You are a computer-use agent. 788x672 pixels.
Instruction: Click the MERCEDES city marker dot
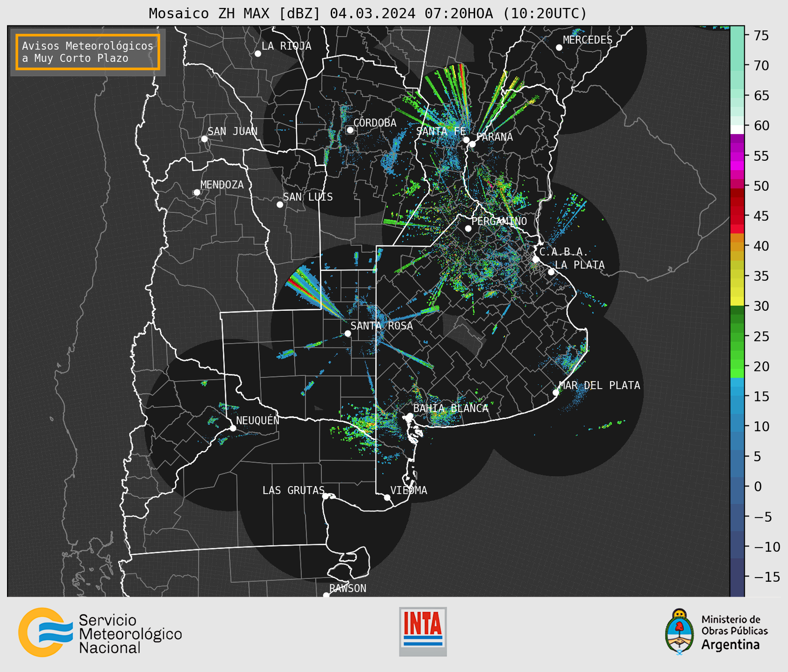click(x=559, y=48)
